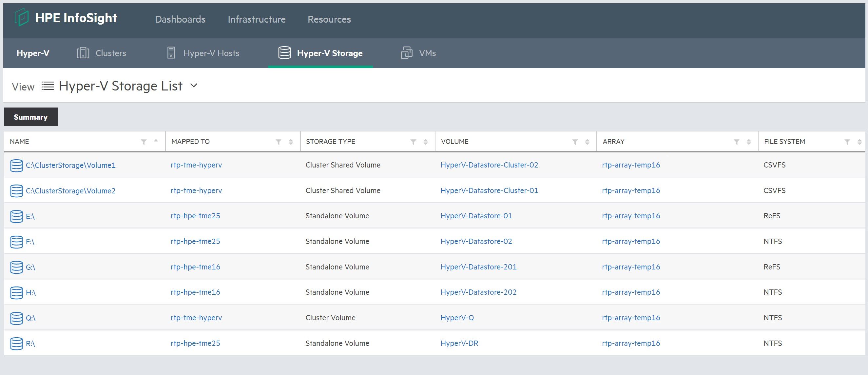Click the Clusters tab icon
The image size is (868, 375).
(x=83, y=53)
